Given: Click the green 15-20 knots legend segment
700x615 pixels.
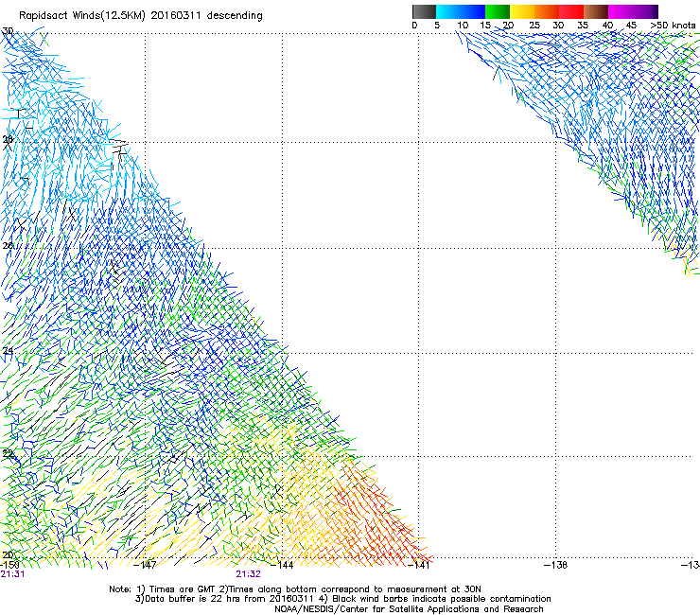Looking at the screenshot, I should pos(498,11).
